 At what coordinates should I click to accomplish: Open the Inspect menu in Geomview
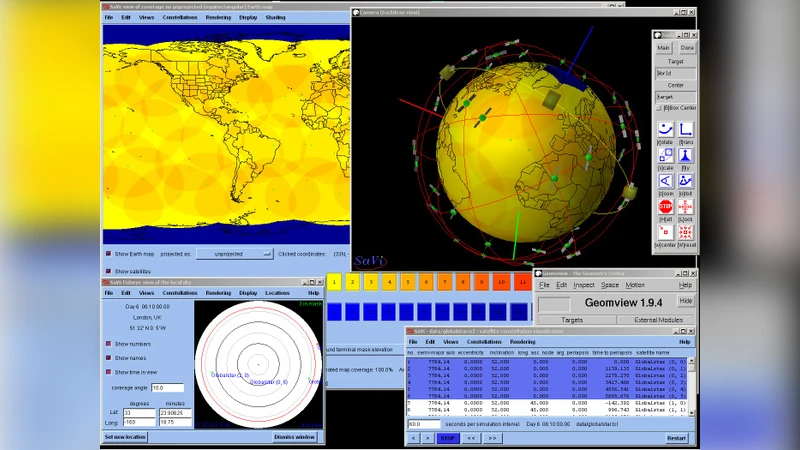point(584,285)
